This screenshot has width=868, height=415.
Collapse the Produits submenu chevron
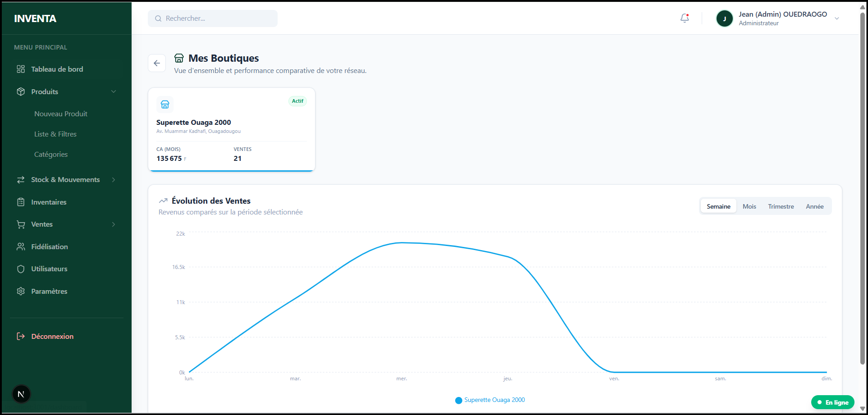(x=114, y=91)
